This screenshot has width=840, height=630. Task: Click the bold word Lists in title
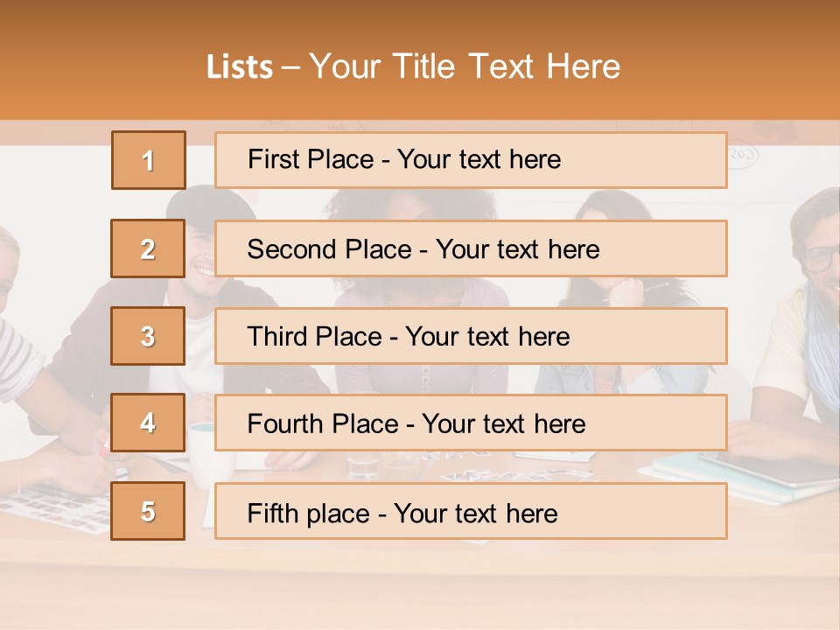point(240,67)
